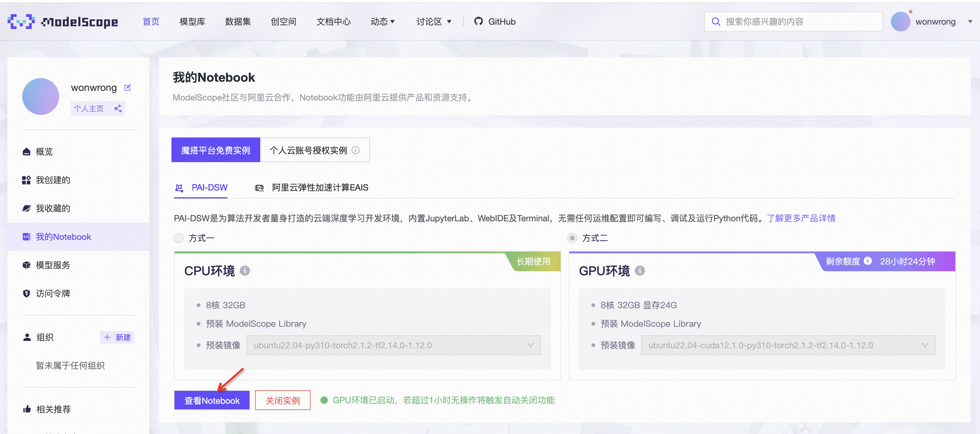Click the share icon next to 个人主页
The image size is (980, 434).
click(x=117, y=108)
